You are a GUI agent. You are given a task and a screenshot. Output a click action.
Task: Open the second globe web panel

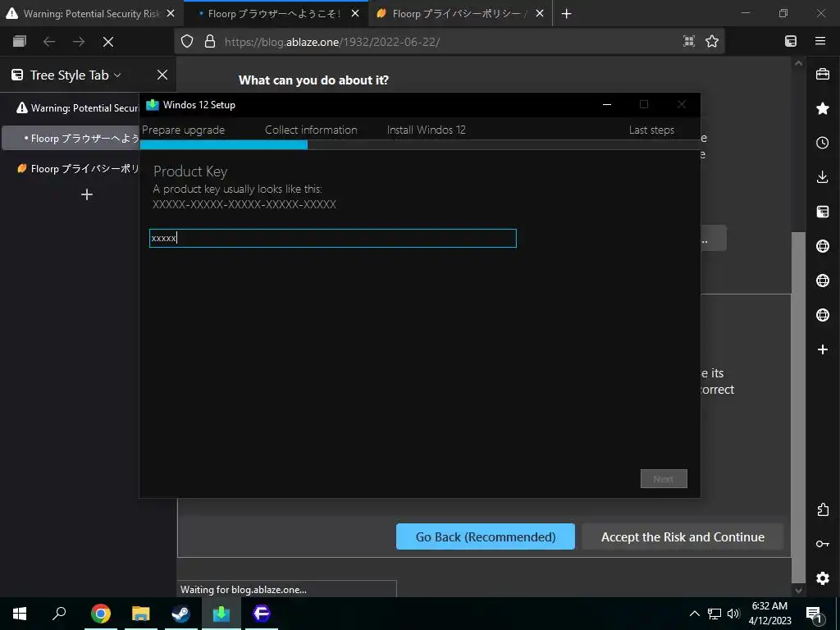(x=822, y=281)
